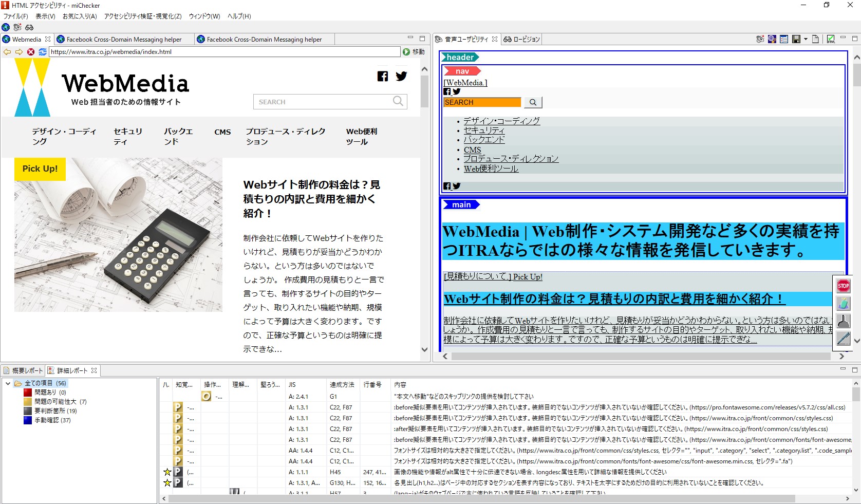
Task: Click the magnifier search icon on WebMedia page
Action: tap(398, 101)
